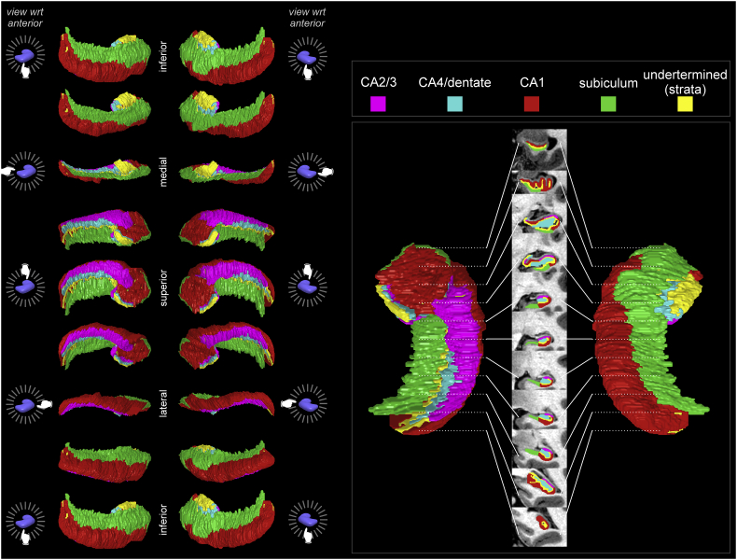Select the left orientation icon beside medial row

[28, 172]
